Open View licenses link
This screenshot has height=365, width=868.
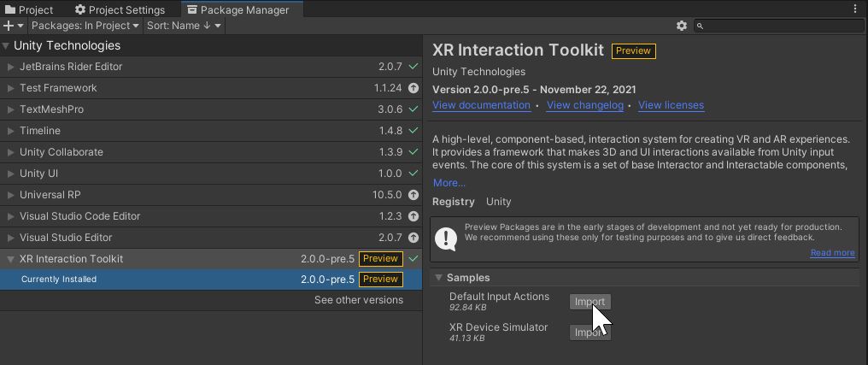point(671,105)
